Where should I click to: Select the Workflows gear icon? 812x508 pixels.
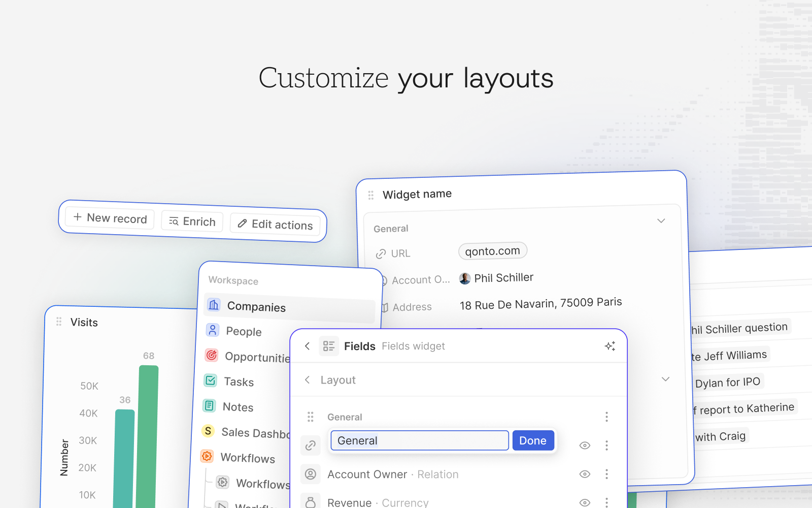coord(207,456)
